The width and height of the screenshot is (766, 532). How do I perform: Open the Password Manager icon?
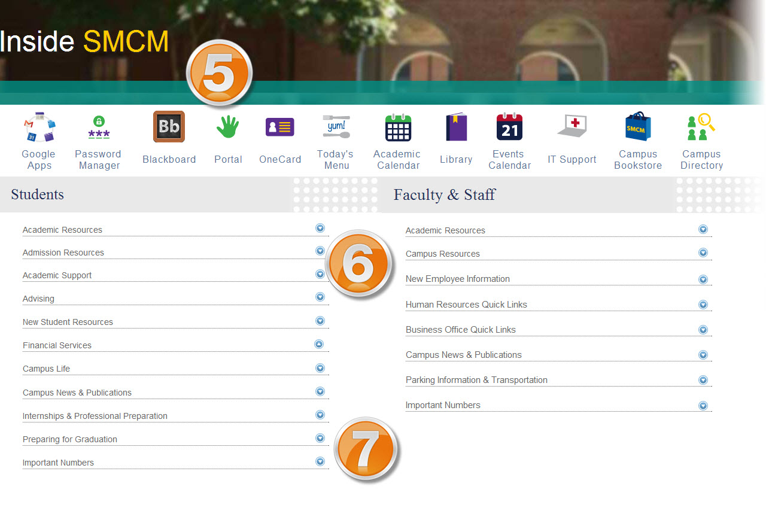(99, 127)
